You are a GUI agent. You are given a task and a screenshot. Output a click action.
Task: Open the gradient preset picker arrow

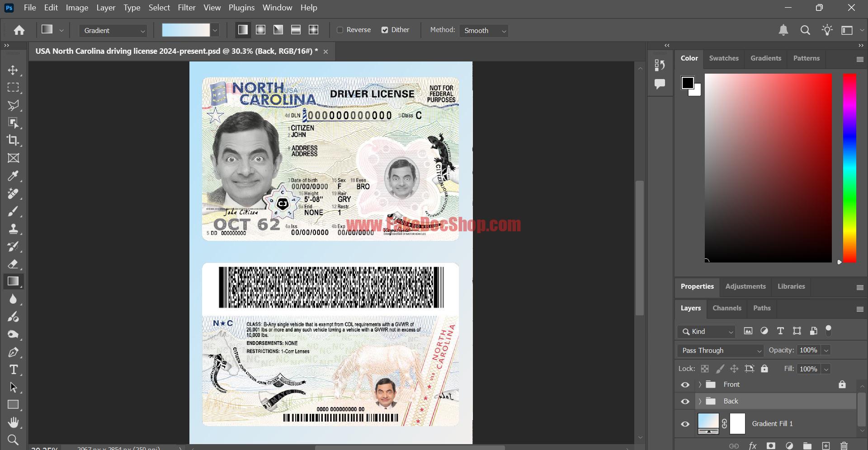(x=215, y=30)
